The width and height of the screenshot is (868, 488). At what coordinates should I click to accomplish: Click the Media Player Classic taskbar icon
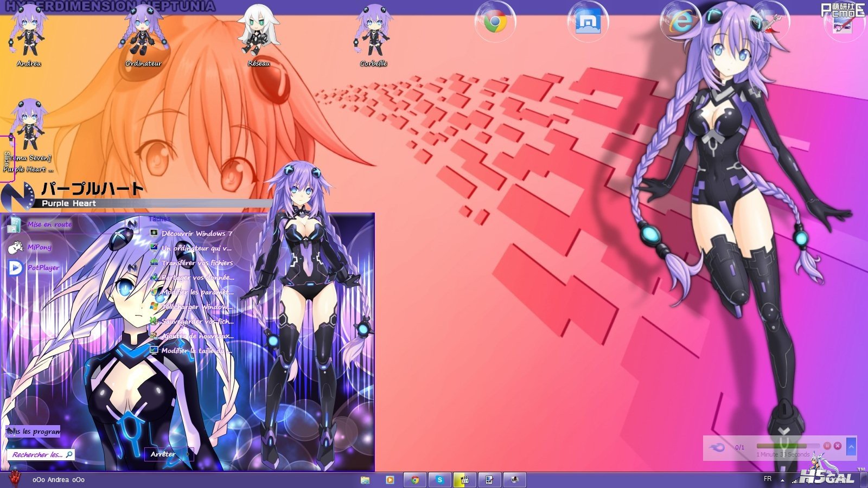coord(464,480)
